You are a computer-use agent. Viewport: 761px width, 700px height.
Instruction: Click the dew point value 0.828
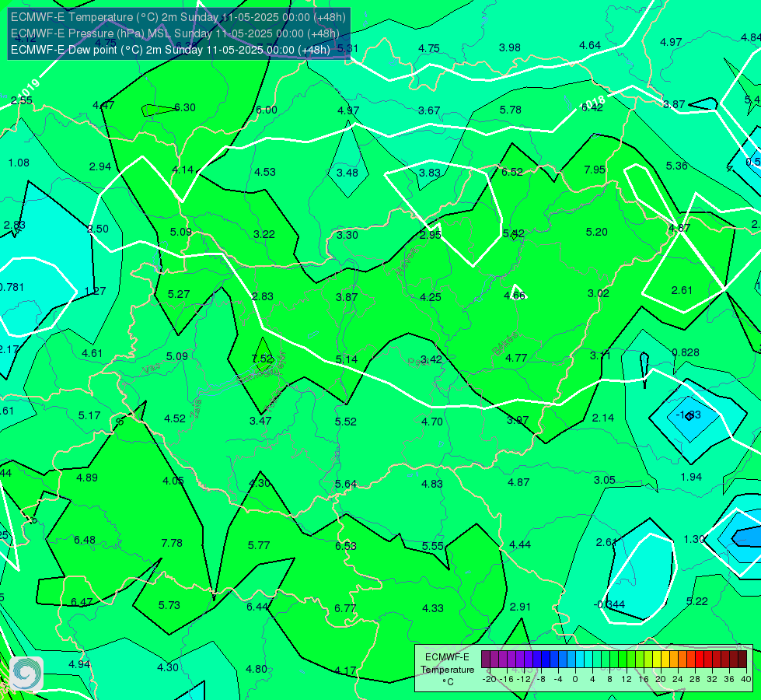tap(686, 352)
